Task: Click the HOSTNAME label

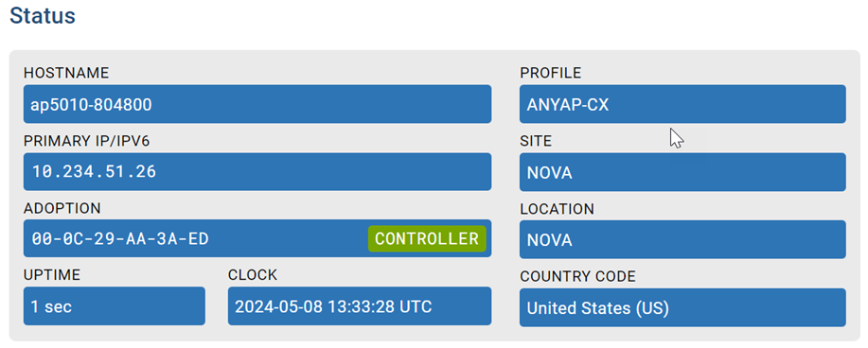Action: tap(66, 73)
